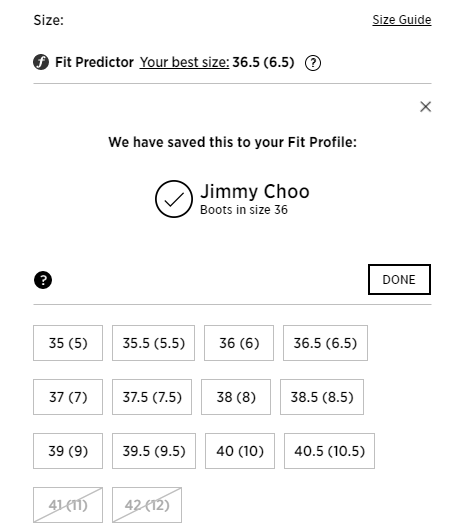Image resolution: width=464 pixels, height=532 pixels.
Task: Choose size 37.5 (7.5)
Action: [152, 397]
